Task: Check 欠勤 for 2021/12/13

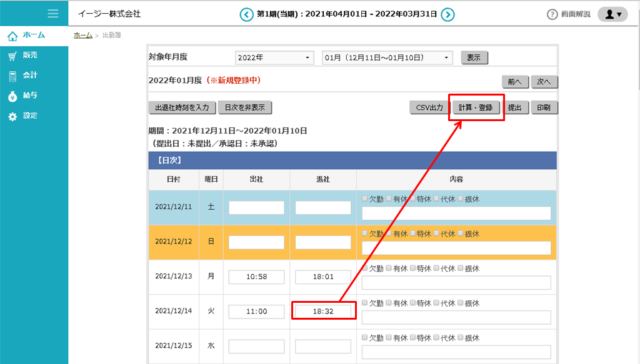Action: pos(365,268)
